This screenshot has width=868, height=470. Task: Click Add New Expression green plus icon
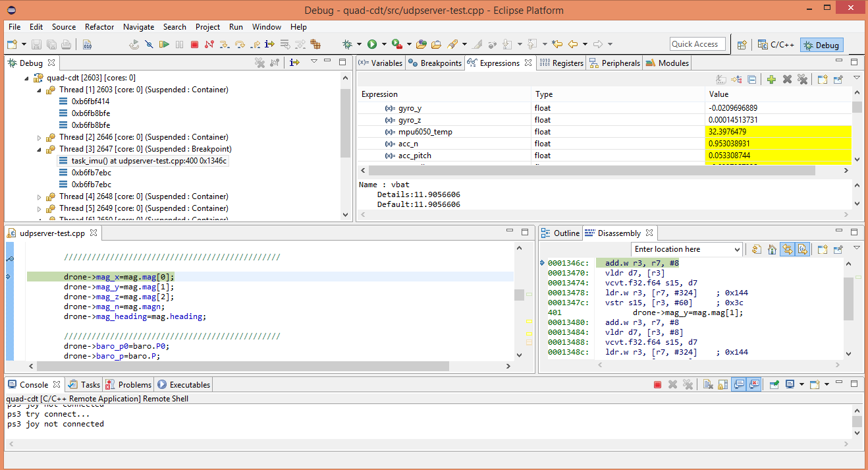pos(771,80)
